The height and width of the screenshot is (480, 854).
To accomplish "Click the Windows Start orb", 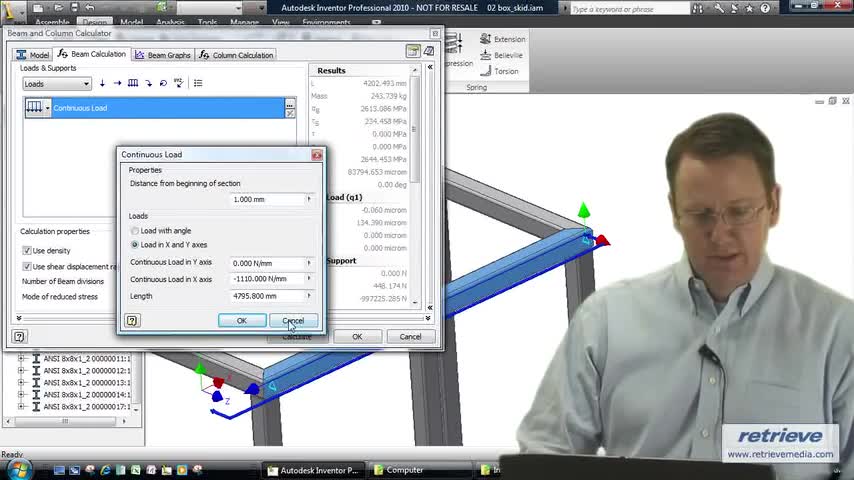I will coord(19,470).
